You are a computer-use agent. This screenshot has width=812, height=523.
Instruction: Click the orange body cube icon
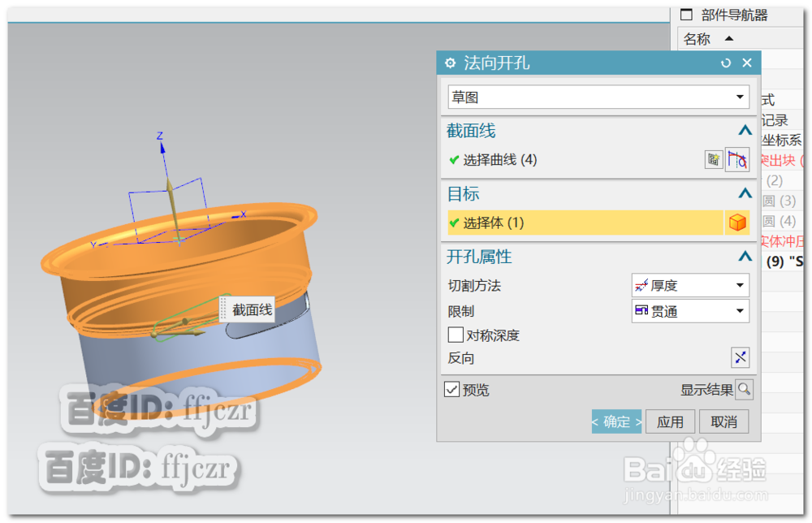(737, 223)
